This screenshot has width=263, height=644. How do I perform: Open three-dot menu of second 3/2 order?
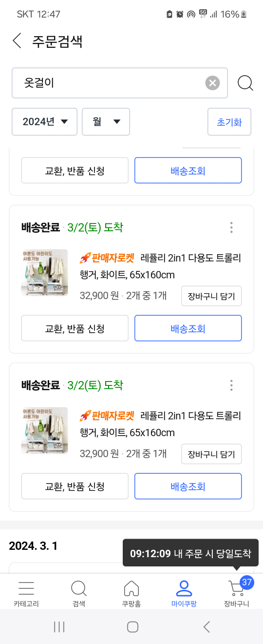click(x=231, y=385)
